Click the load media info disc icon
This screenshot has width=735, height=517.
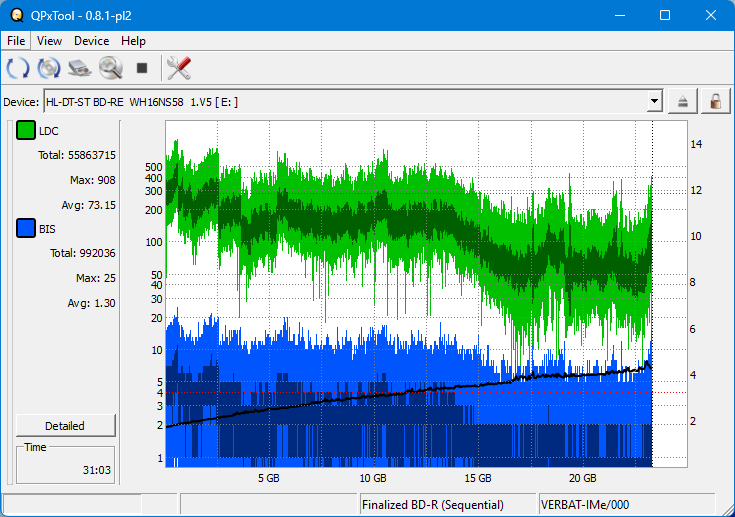[49, 68]
